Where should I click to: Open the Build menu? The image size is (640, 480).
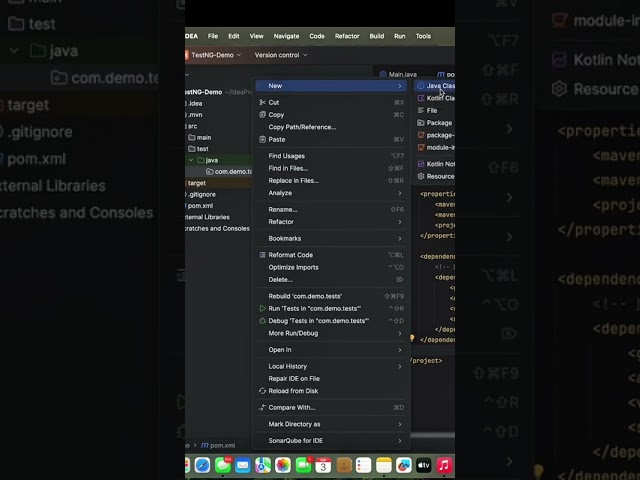(376, 36)
